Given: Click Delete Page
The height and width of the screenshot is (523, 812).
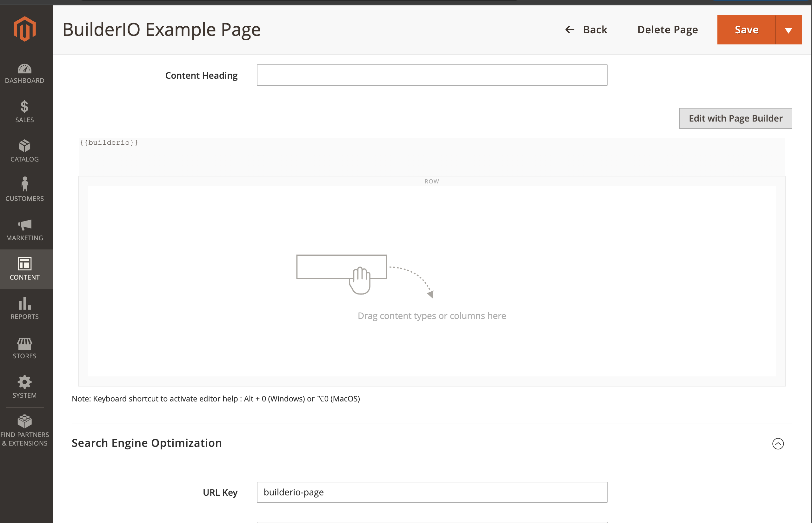Looking at the screenshot, I should click(667, 30).
